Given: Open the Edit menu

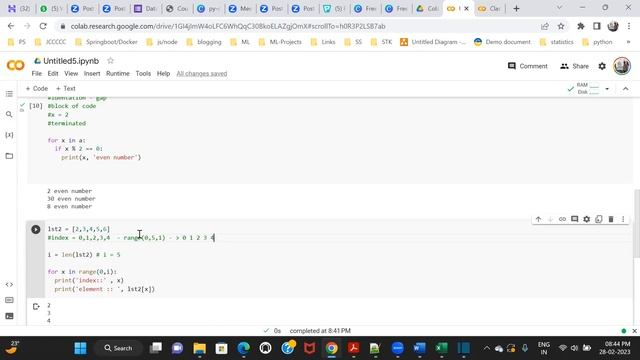Looking at the screenshot, I should pos(53,73).
